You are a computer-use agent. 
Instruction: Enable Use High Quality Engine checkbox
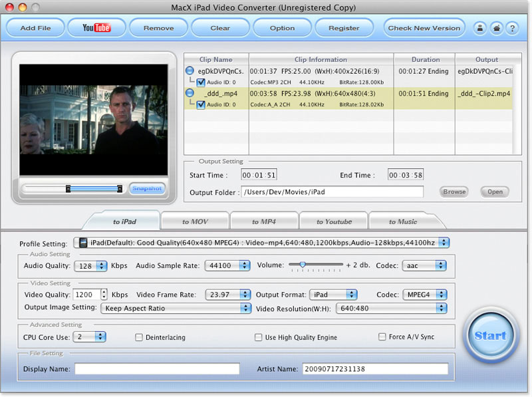pos(258,337)
